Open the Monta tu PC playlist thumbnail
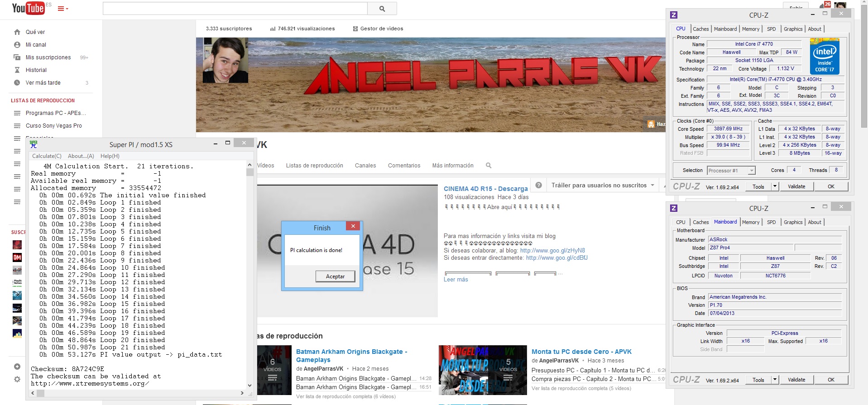The width and height of the screenshot is (868, 405). [x=483, y=370]
